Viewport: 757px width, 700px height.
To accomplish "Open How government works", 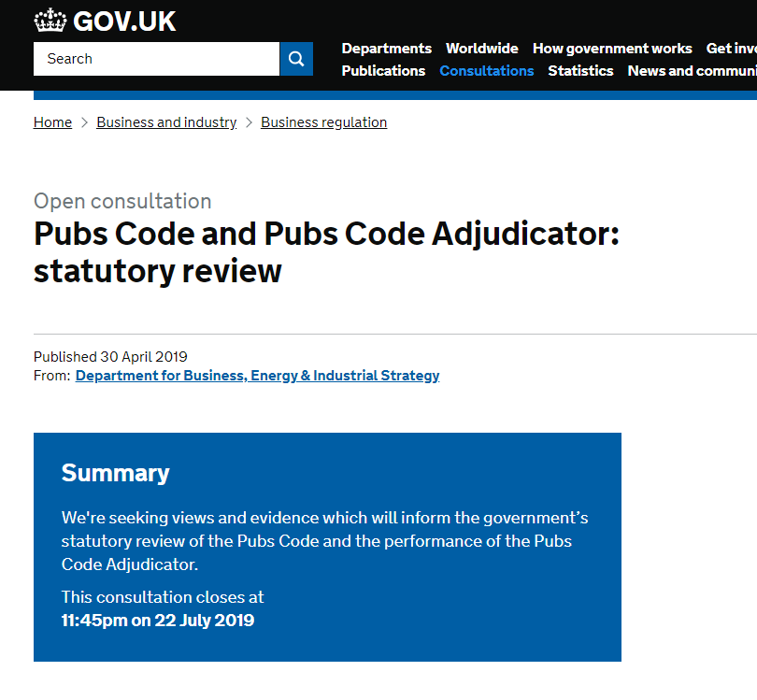I will pos(612,49).
